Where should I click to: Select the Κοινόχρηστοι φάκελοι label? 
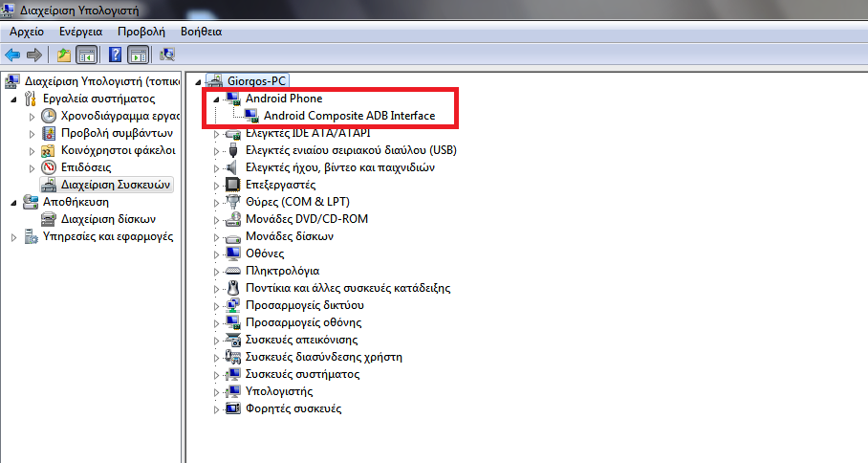click(x=118, y=150)
